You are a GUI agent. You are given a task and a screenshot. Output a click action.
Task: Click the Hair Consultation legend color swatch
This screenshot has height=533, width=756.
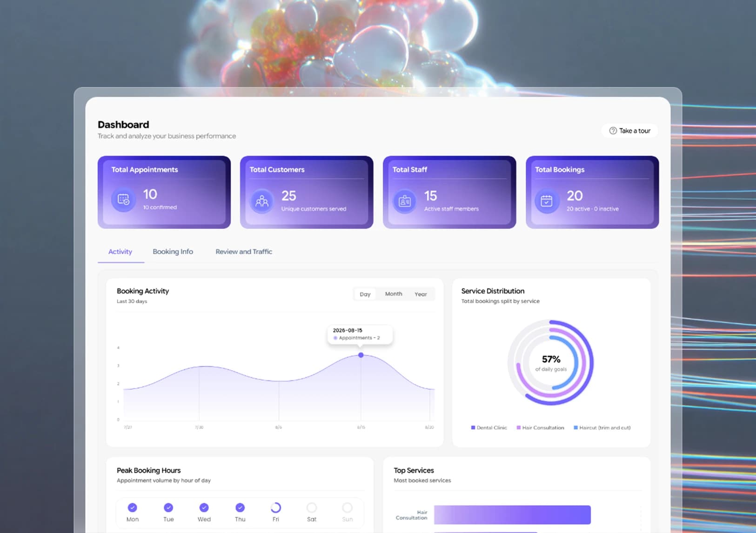[x=519, y=427]
